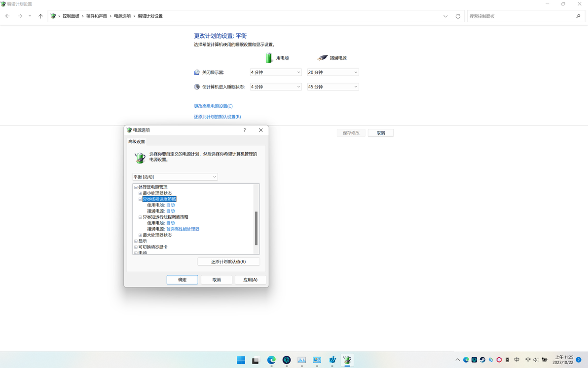Confirm with 确定 in the 电源选项 dialog
This screenshot has height=368, width=588.
tap(182, 280)
